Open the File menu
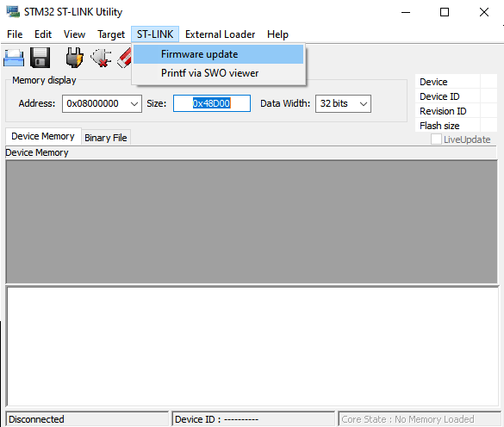This screenshot has width=504, height=427. tap(15, 34)
